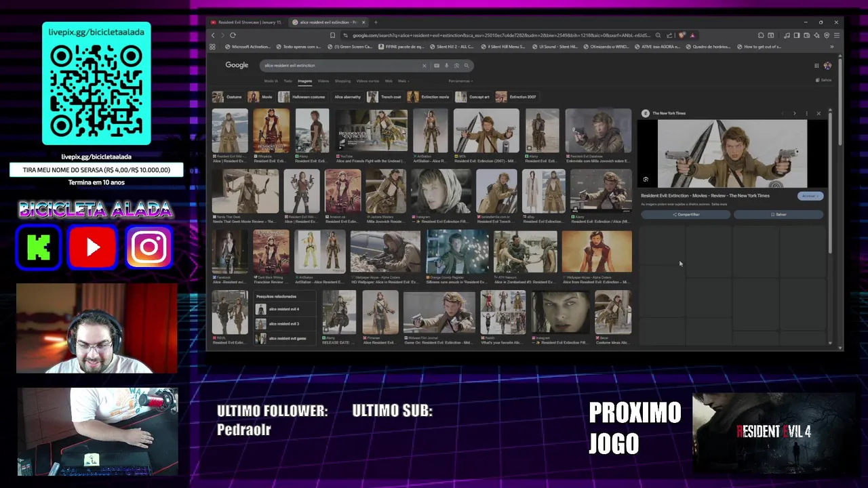Switch to the Web results tab
This screenshot has height=488, width=868.
(x=389, y=81)
